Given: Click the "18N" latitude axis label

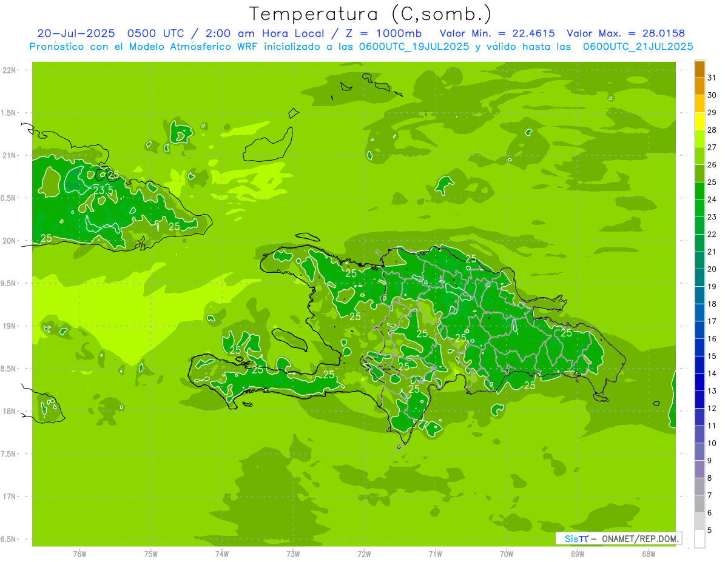Looking at the screenshot, I should (x=10, y=412).
